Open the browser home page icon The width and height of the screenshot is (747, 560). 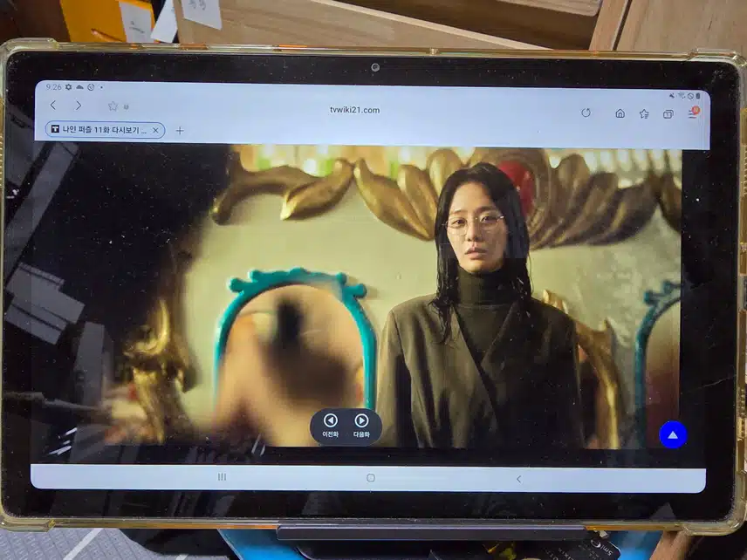(x=620, y=113)
